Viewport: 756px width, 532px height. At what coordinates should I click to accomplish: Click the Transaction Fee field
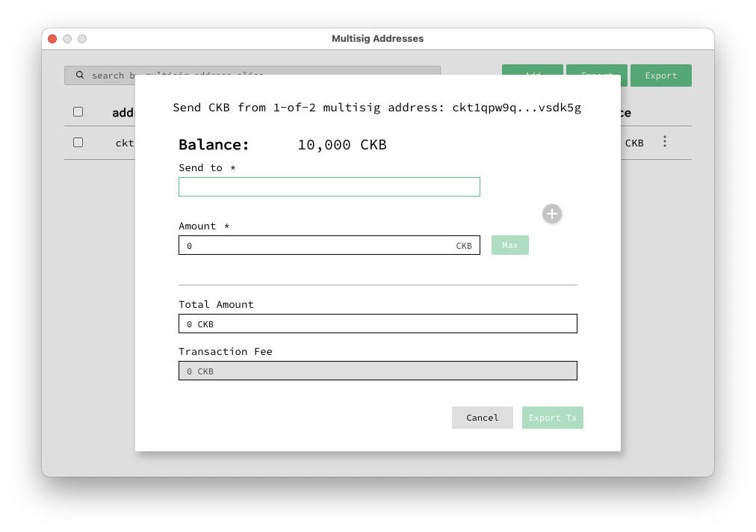[377, 370]
